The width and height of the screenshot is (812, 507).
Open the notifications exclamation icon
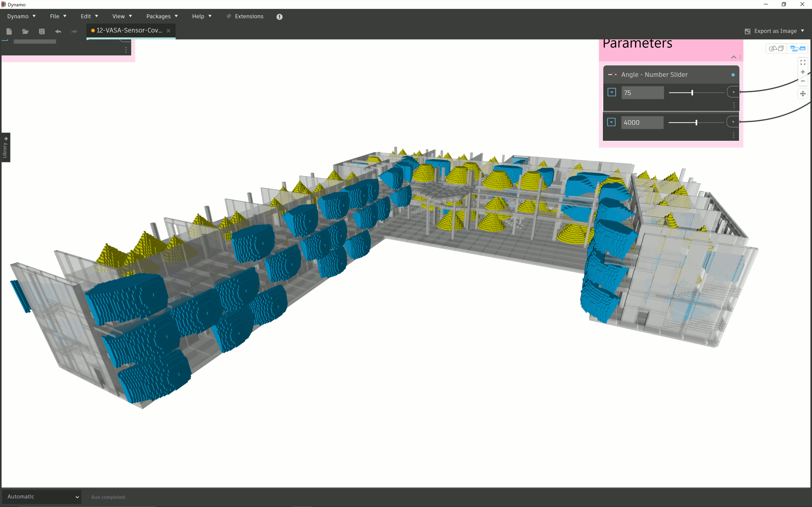[x=279, y=17]
